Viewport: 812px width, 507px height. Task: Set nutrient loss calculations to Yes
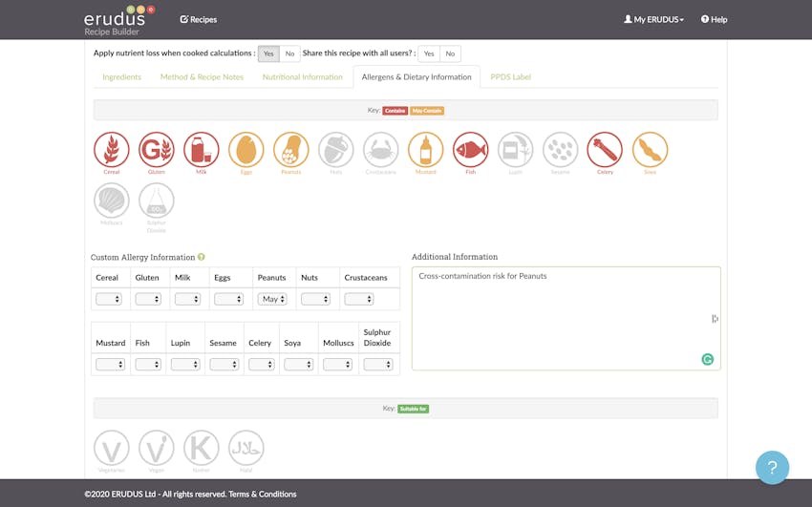tap(268, 53)
